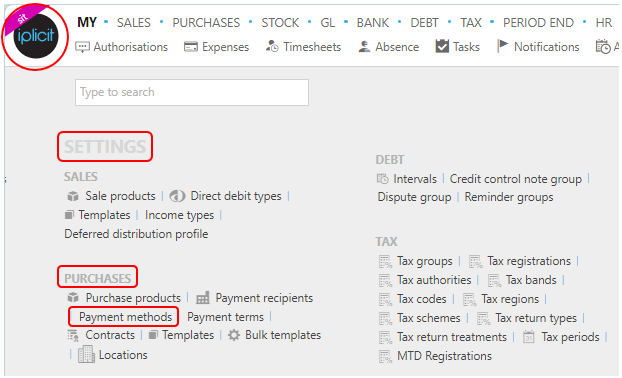Image resolution: width=622 pixels, height=378 pixels.
Task: Click the Notifications flag icon
Action: [503, 46]
